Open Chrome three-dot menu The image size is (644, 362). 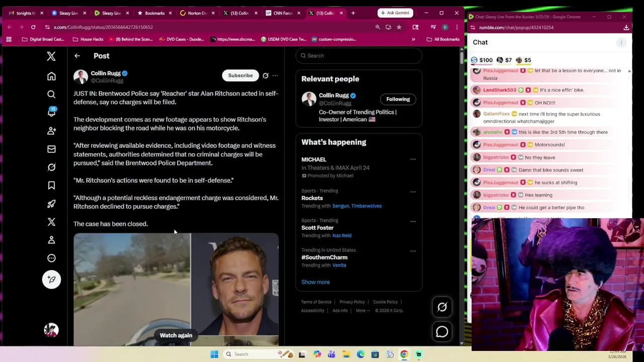click(456, 27)
